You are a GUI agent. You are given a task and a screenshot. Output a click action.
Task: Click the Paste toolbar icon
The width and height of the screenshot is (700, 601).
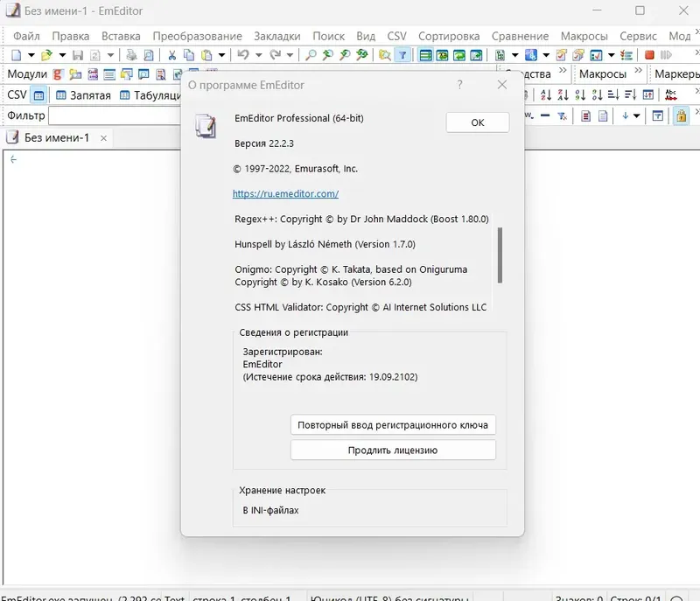pyautogui.click(x=205, y=57)
